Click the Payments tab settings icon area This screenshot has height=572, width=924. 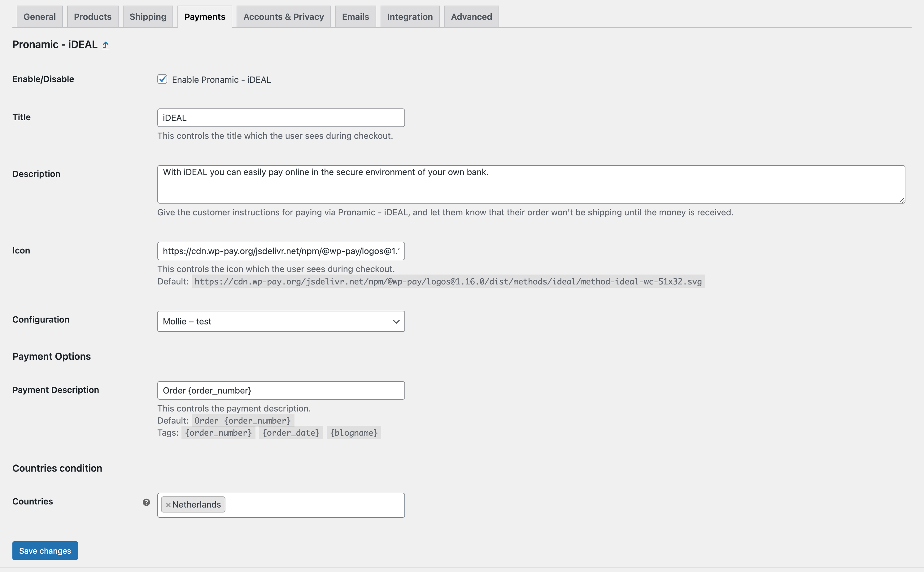(x=106, y=44)
